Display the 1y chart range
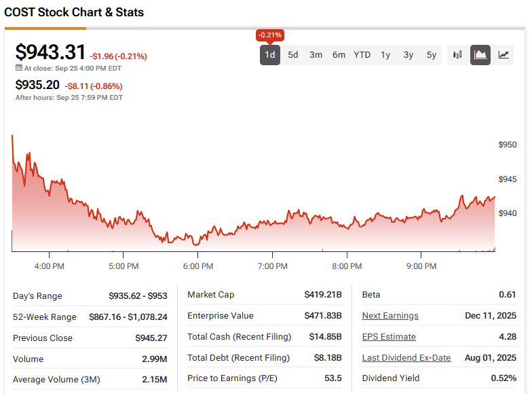Screen dimensions: 532x394 (385, 55)
